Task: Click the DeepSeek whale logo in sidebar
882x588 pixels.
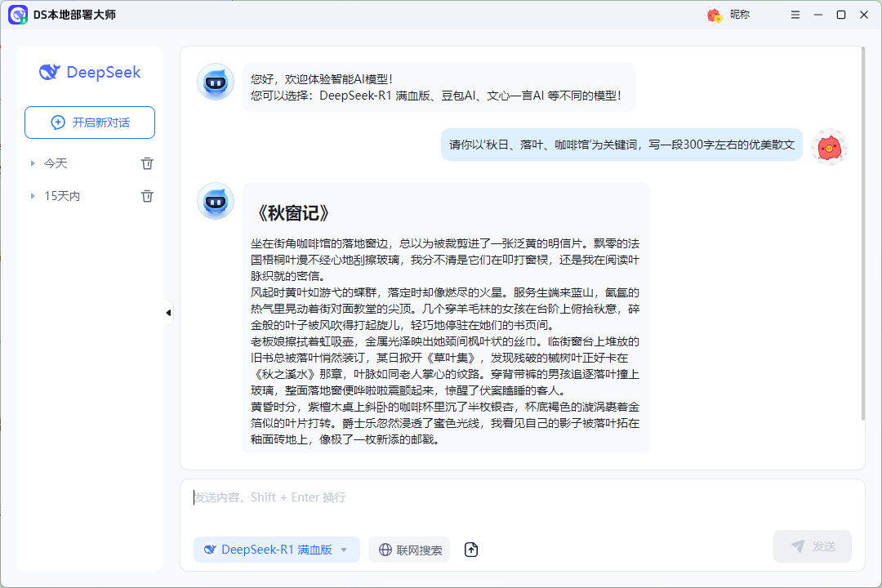Action: pos(50,72)
